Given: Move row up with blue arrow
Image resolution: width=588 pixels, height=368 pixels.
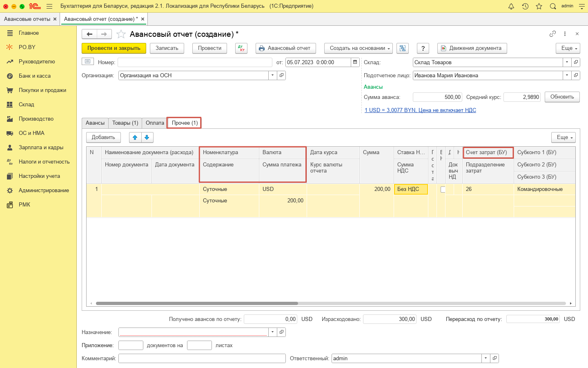Looking at the screenshot, I should 135,137.
